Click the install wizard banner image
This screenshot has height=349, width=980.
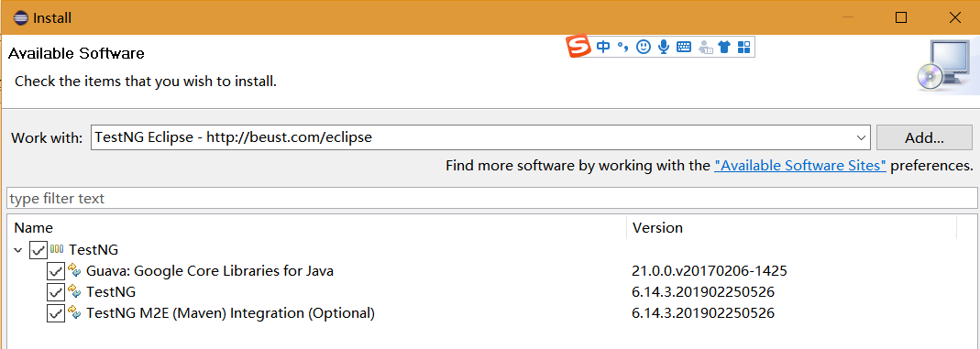(948, 66)
